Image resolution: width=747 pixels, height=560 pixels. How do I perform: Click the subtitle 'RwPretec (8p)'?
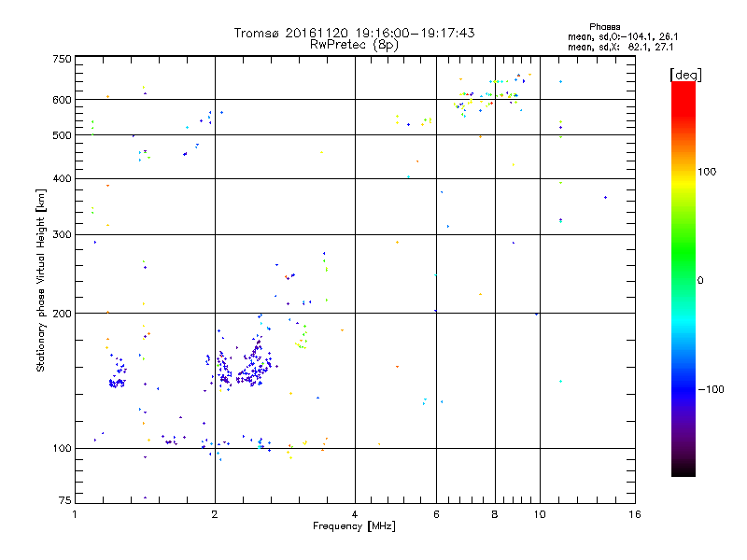tap(354, 45)
